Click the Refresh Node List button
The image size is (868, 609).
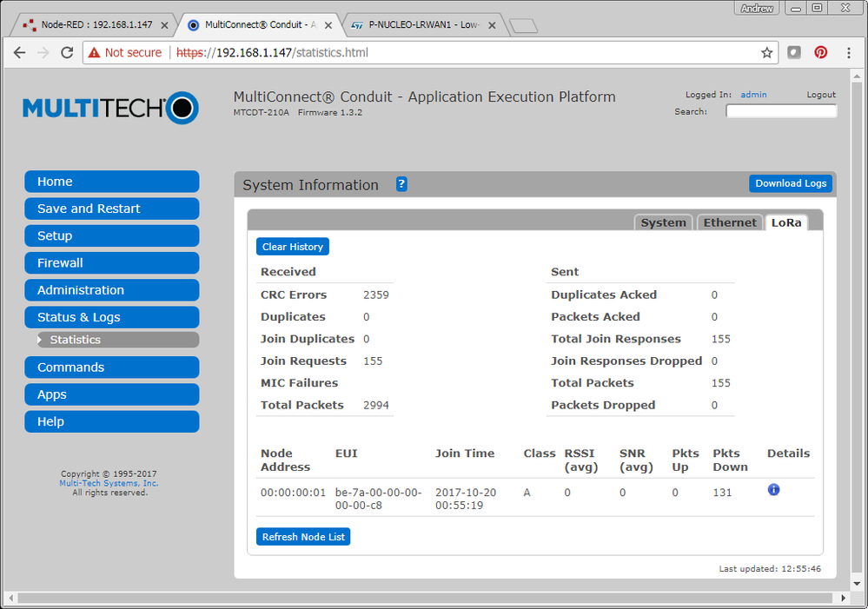coord(303,537)
